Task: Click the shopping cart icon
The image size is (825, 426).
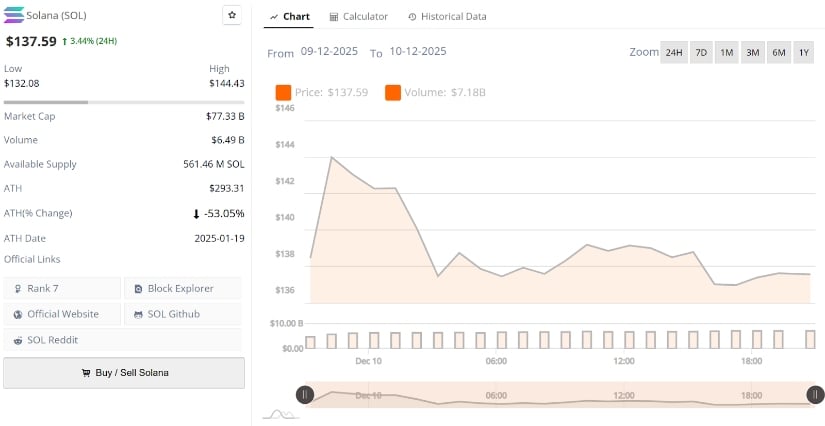Action: pyautogui.click(x=86, y=373)
